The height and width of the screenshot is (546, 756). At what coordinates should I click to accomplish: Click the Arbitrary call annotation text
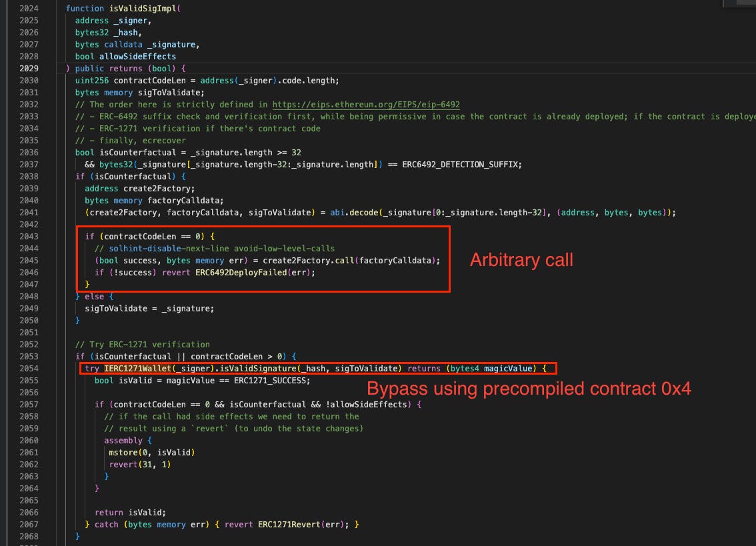pos(521,260)
